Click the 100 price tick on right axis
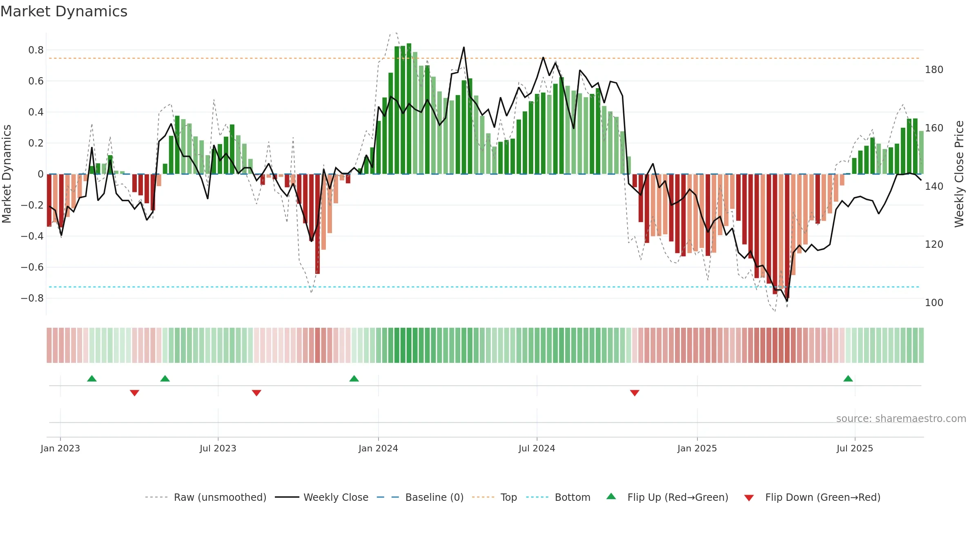The height and width of the screenshot is (551, 980). tap(934, 303)
